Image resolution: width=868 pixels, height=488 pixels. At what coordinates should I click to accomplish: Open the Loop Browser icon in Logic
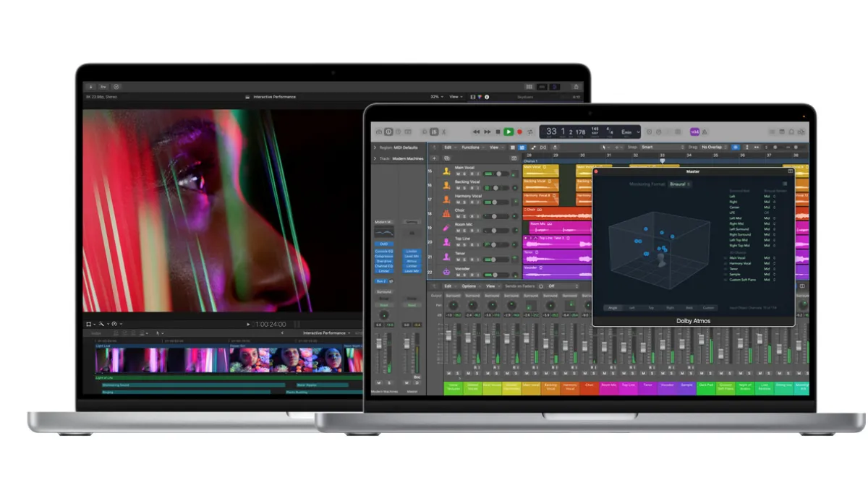tap(791, 132)
